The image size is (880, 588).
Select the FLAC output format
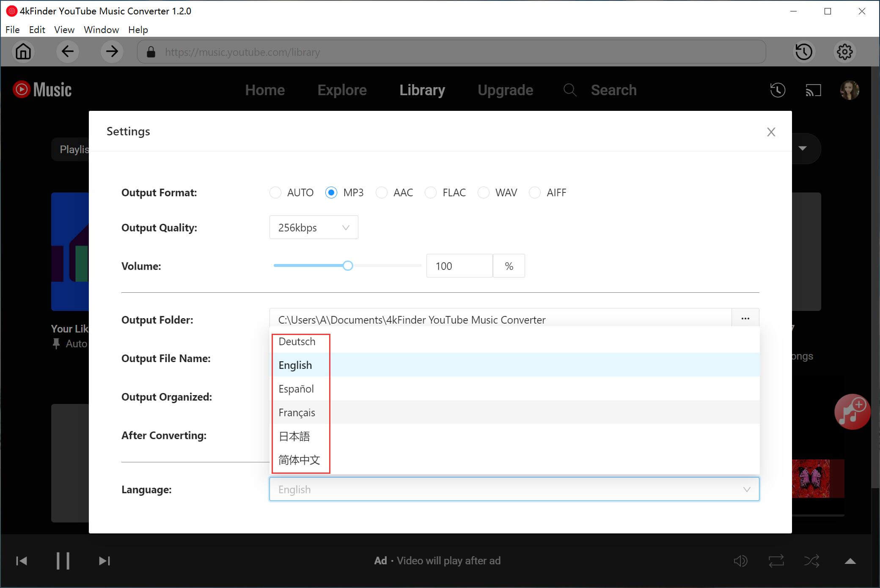431,193
